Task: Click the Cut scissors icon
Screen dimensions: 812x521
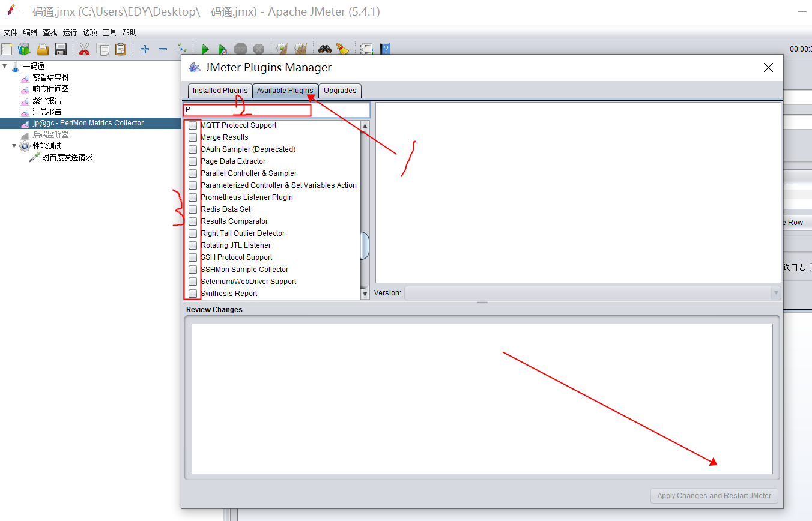Action: click(x=84, y=49)
